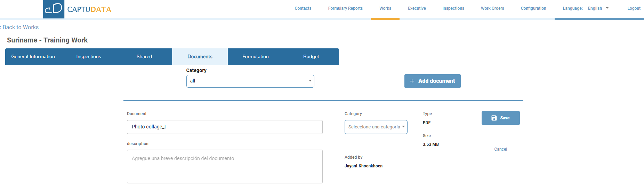Image resolution: width=644 pixels, height=190 pixels.
Task: Click into the description text area
Action: (x=225, y=166)
